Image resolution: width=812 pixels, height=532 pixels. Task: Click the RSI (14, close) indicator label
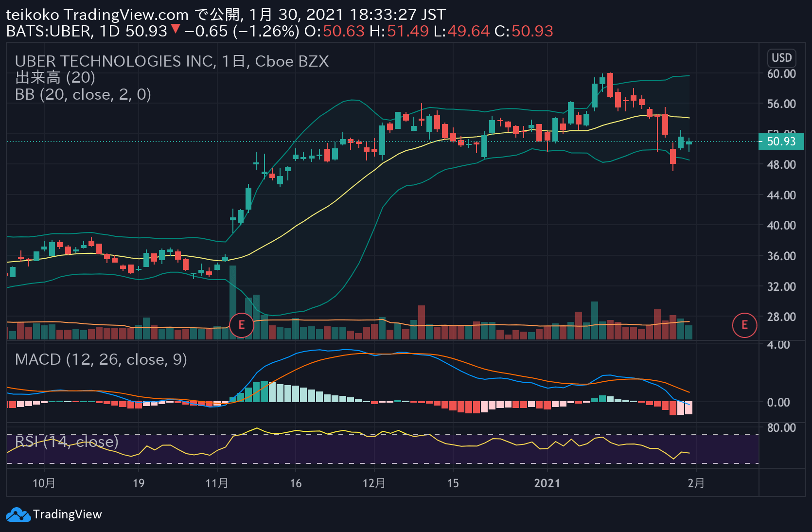(67, 442)
